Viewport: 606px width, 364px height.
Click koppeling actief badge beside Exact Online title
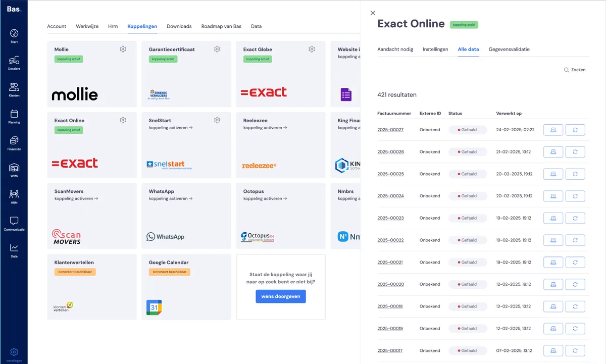tap(464, 24)
